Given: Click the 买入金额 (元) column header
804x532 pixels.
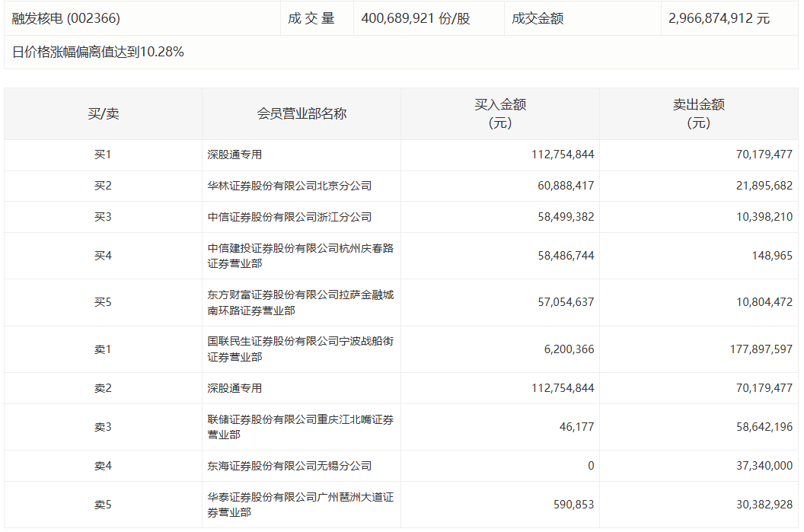Looking at the screenshot, I should (x=500, y=113).
